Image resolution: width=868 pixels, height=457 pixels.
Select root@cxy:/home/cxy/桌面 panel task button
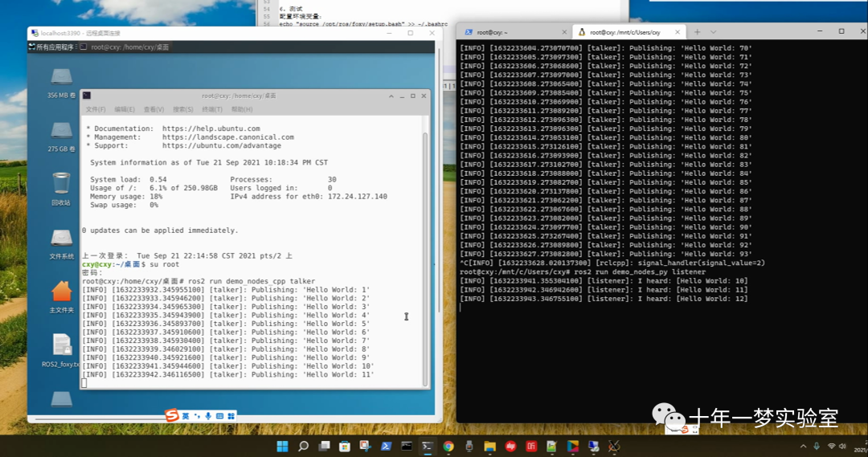[125, 47]
